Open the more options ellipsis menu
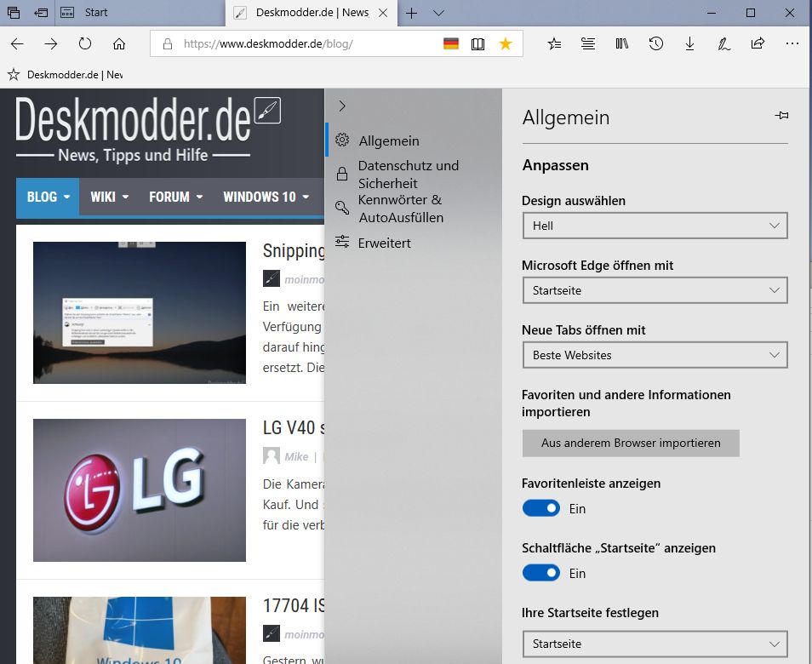Image resolution: width=812 pixels, height=664 pixels. 792,44
